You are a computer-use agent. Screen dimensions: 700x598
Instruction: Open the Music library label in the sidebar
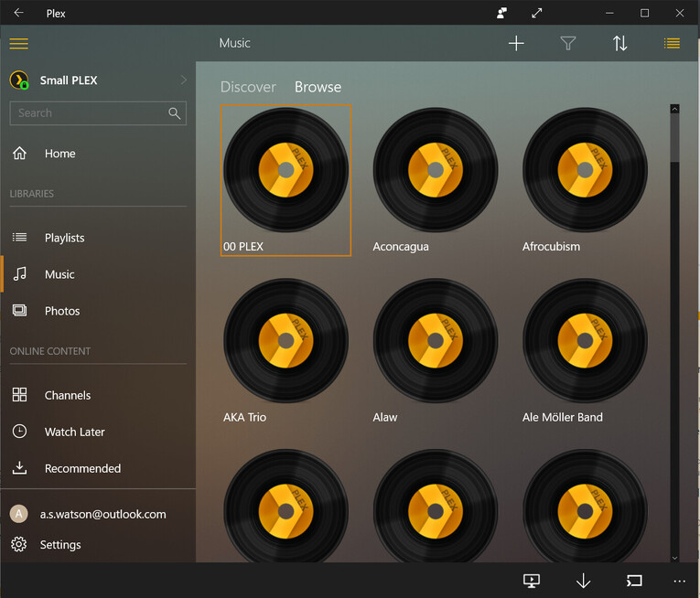tap(59, 274)
